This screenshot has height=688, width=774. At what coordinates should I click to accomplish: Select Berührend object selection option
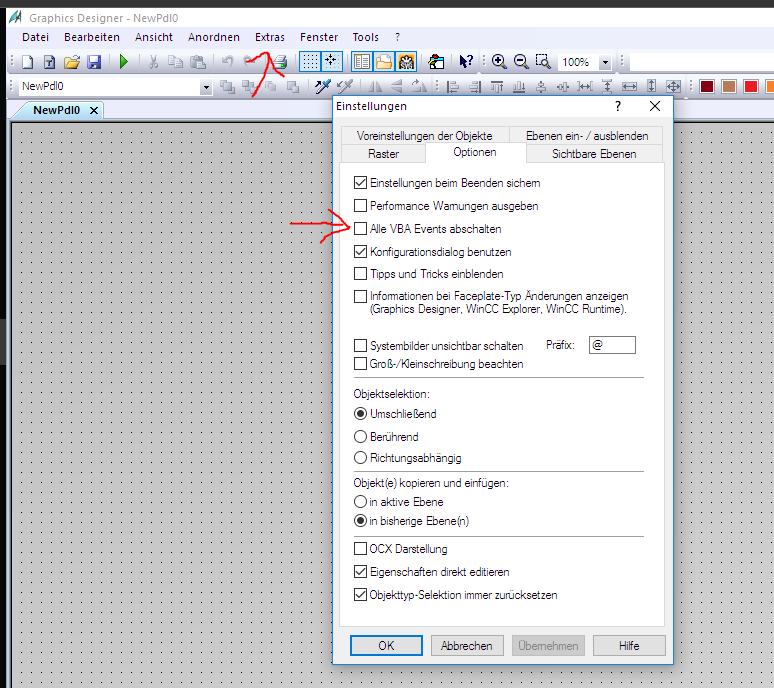pos(360,437)
